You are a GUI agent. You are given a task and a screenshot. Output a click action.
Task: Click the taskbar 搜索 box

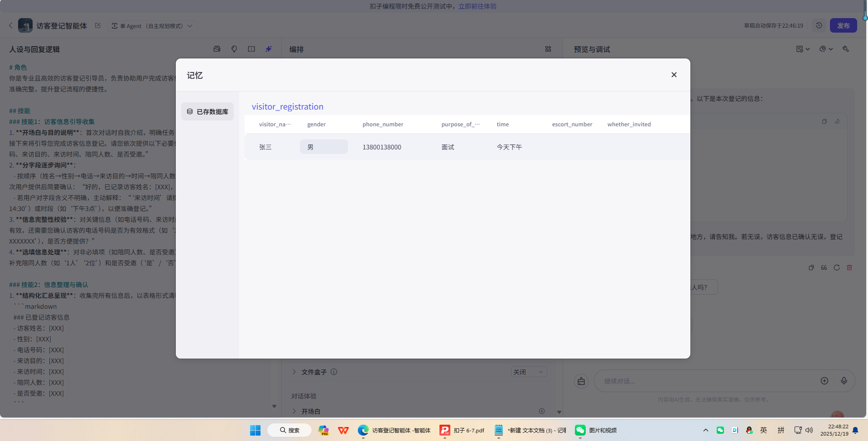[289, 430]
